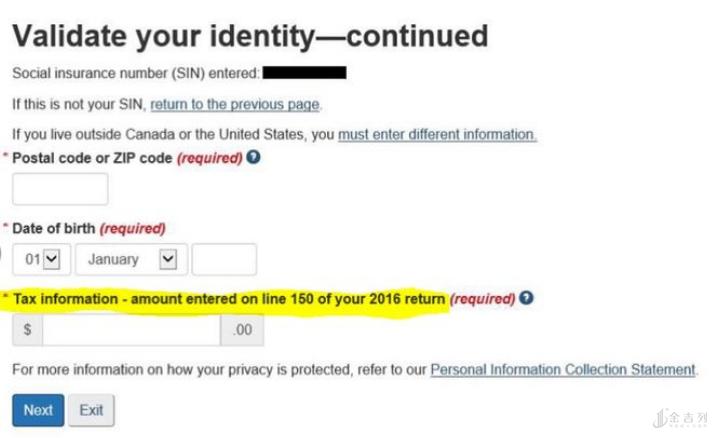Click the Exit button
Image resolution: width=717 pixels, height=438 pixels.
[92, 410]
